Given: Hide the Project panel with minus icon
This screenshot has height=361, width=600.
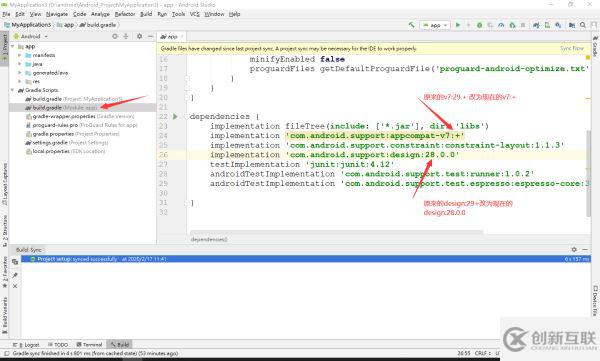Looking at the screenshot, I should click(x=150, y=36).
